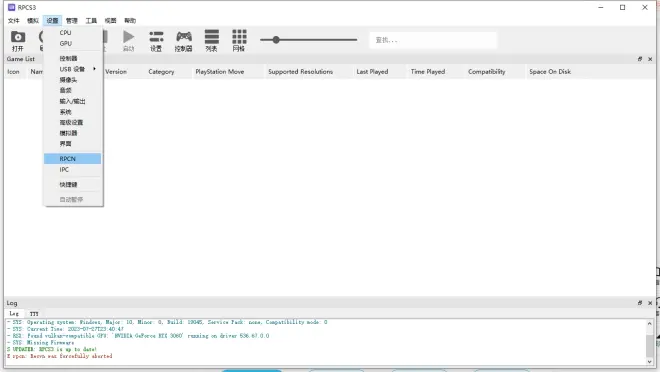
Task: Click the log scrollbar up arrow
Action: click(x=649, y=323)
